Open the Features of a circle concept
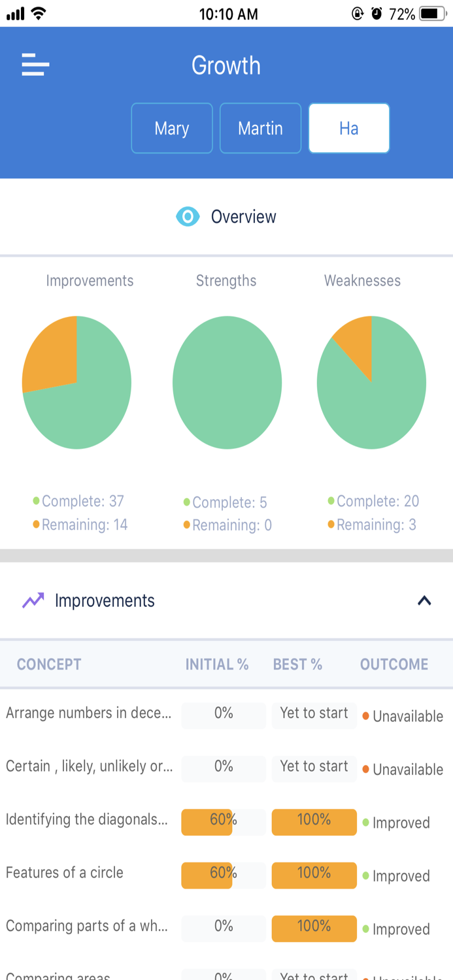The width and height of the screenshot is (453, 980). pos(65,873)
